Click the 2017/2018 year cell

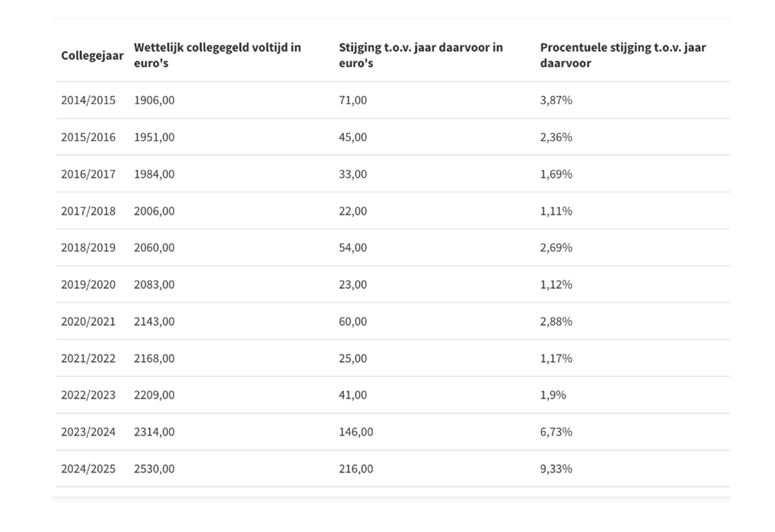click(88, 211)
